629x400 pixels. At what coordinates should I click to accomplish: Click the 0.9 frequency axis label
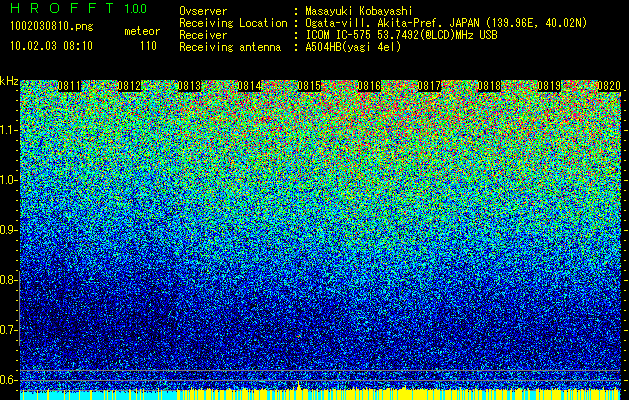[8, 230]
